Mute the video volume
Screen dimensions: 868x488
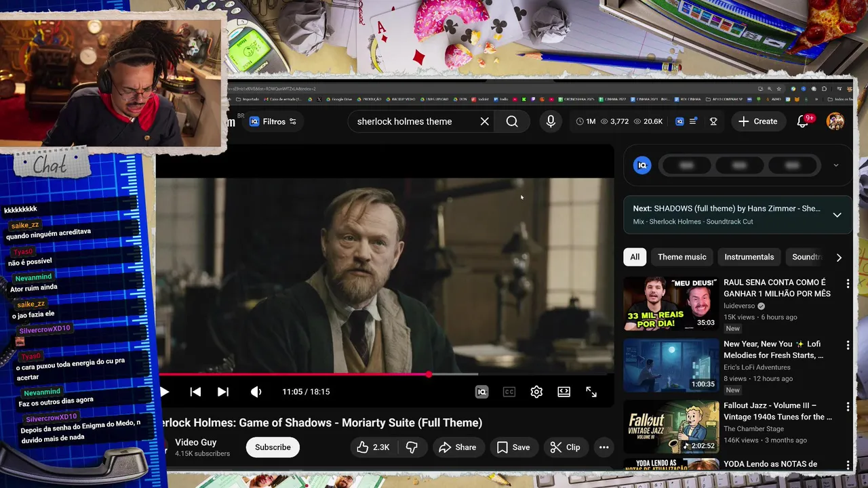[256, 392]
